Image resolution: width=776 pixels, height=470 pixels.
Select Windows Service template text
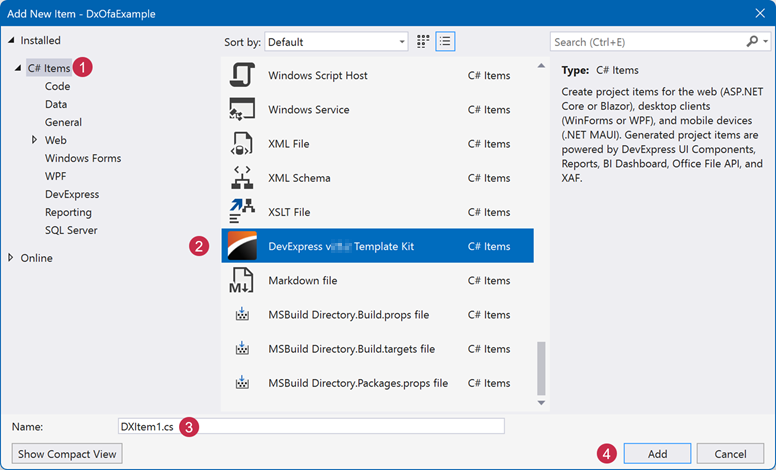point(308,109)
